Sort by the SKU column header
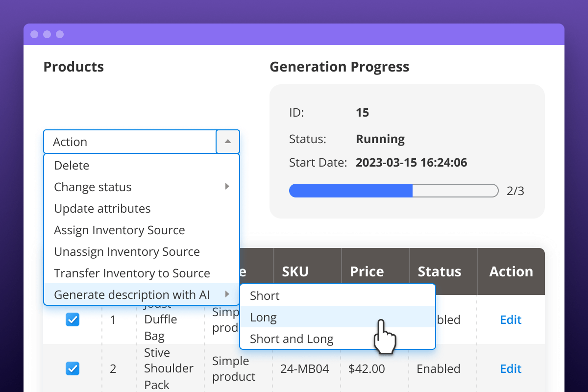 [295, 271]
